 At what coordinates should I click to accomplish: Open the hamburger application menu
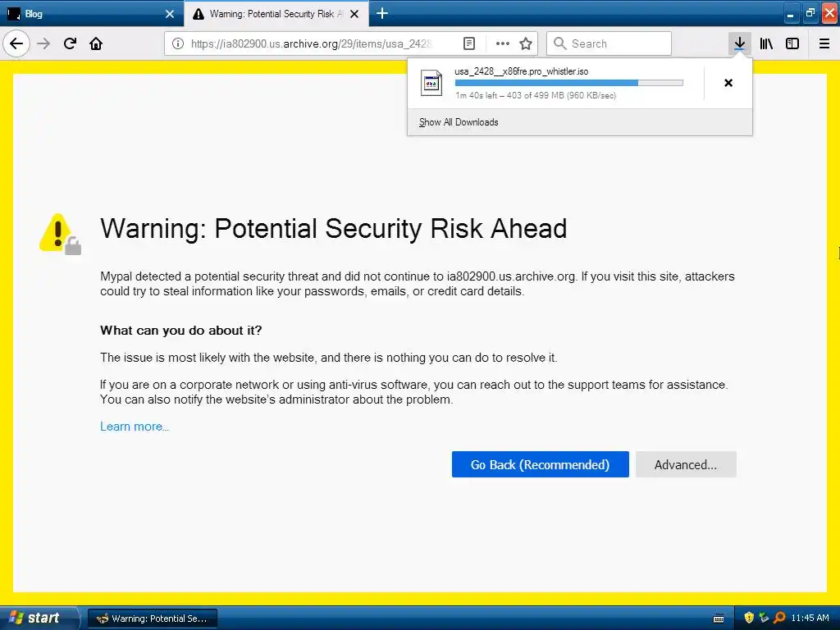[824, 43]
